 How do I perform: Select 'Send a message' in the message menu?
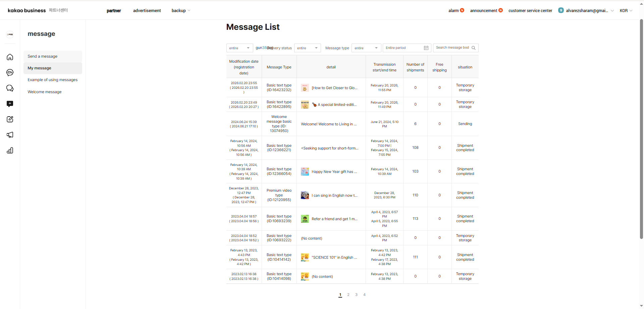[53, 56]
